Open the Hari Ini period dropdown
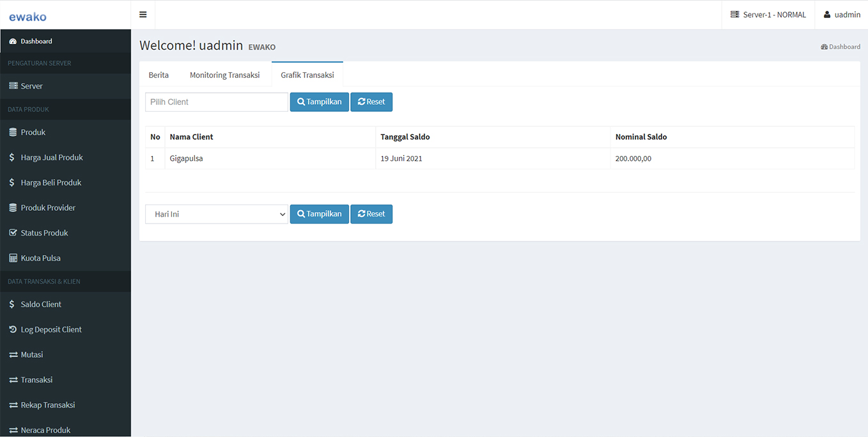The width and height of the screenshot is (868, 437). point(217,214)
